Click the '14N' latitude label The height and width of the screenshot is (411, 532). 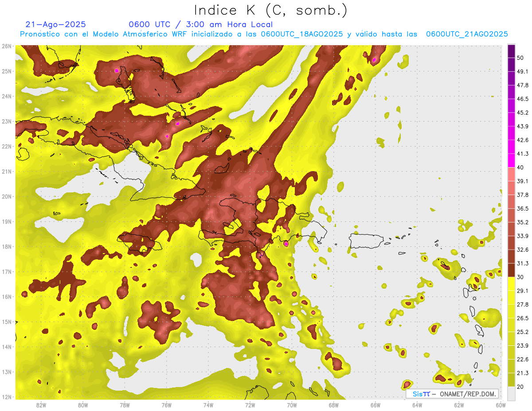tap(7, 347)
